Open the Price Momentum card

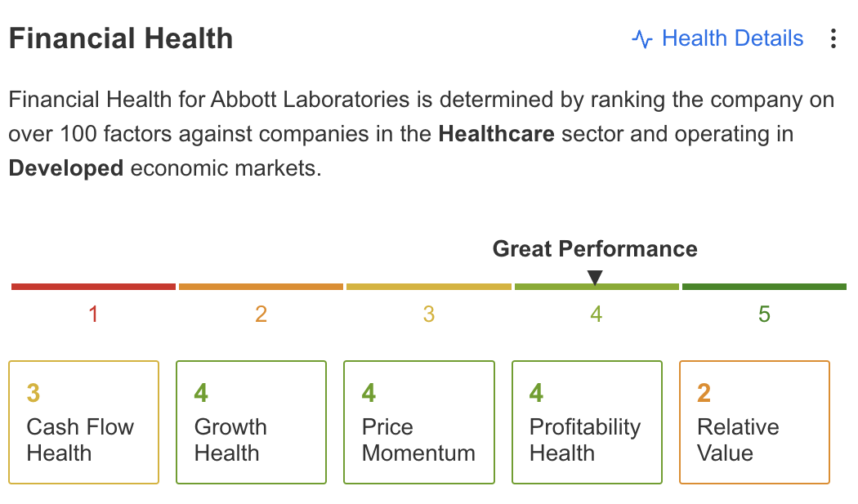pos(418,422)
